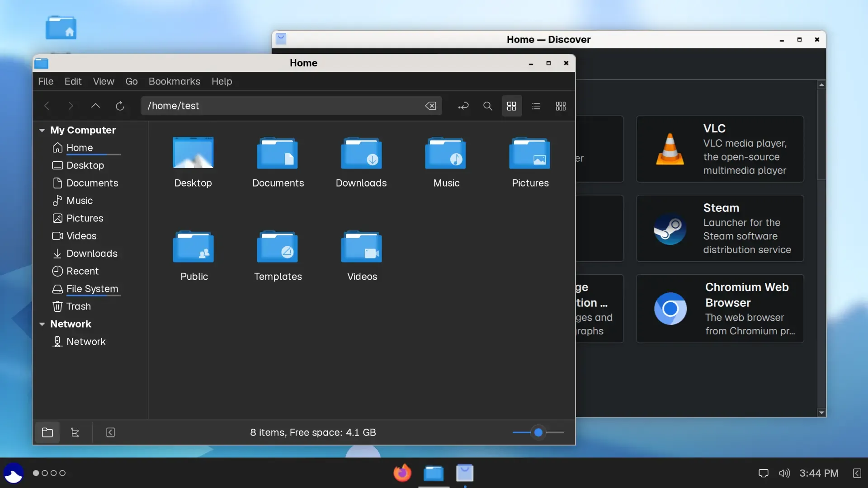Viewport: 868px width, 488px height.
Task: Navigate up to the parent folder
Action: coord(95,106)
